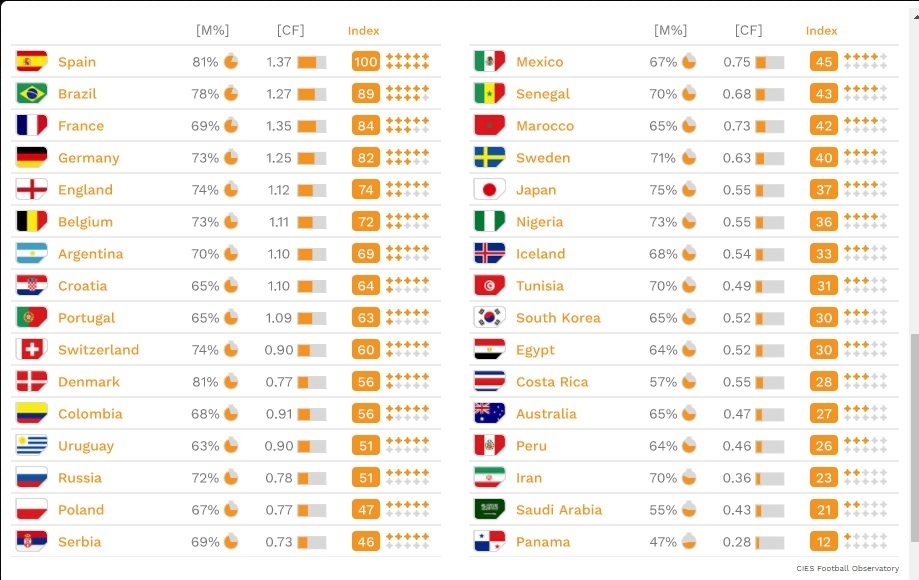Click Spain's 1.37 CF progress bar
Viewport: 919px width, 580px height.
[x=312, y=62]
